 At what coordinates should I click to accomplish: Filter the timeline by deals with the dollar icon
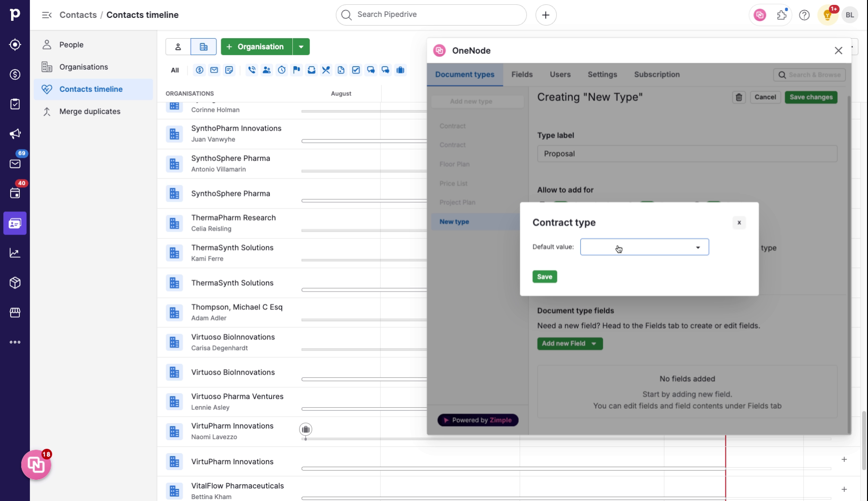pyautogui.click(x=200, y=70)
